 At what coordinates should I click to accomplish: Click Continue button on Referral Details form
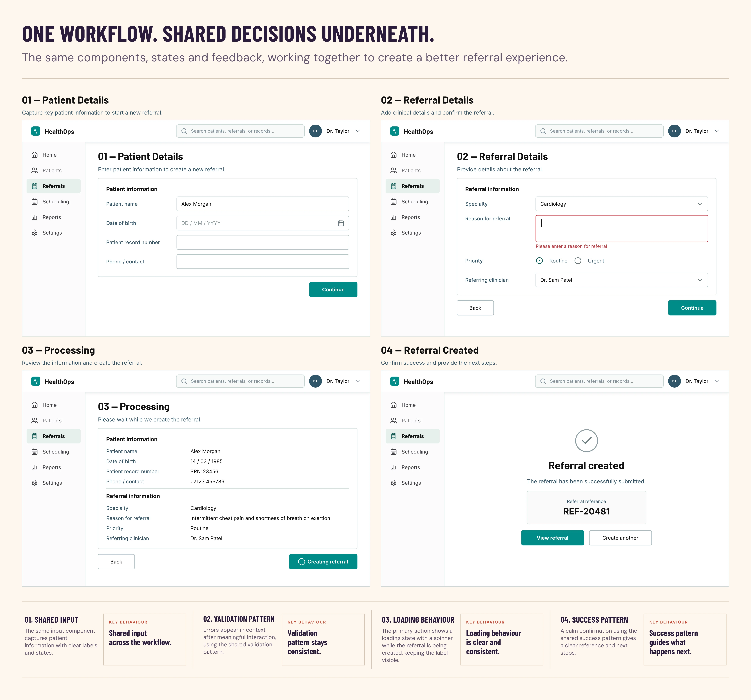692,308
